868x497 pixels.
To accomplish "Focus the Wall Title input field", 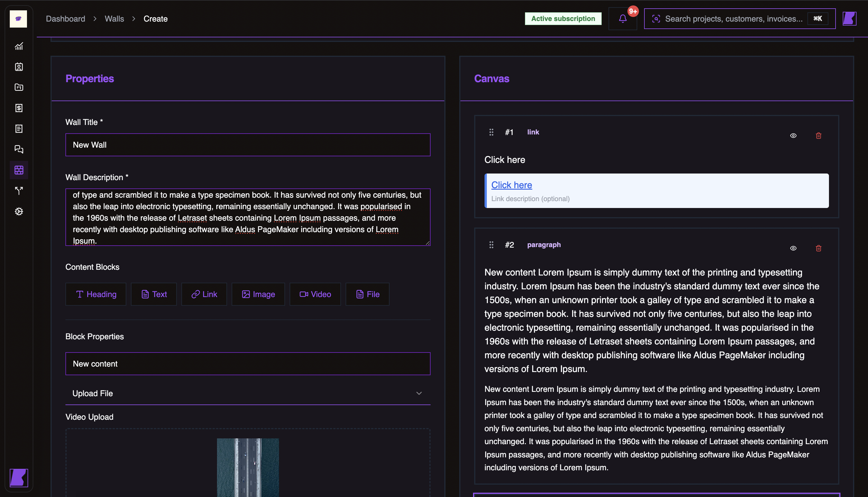I will [248, 145].
